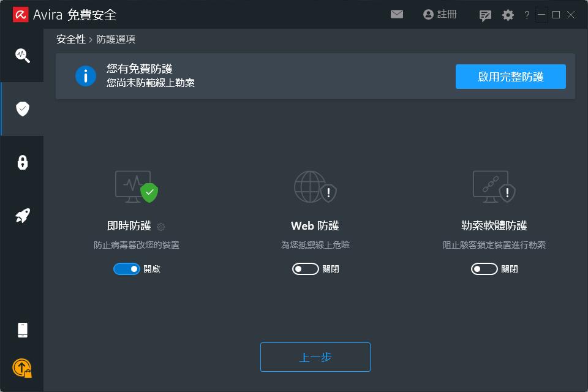
Task: Click the 即時防護 heading
Action: 129,226
